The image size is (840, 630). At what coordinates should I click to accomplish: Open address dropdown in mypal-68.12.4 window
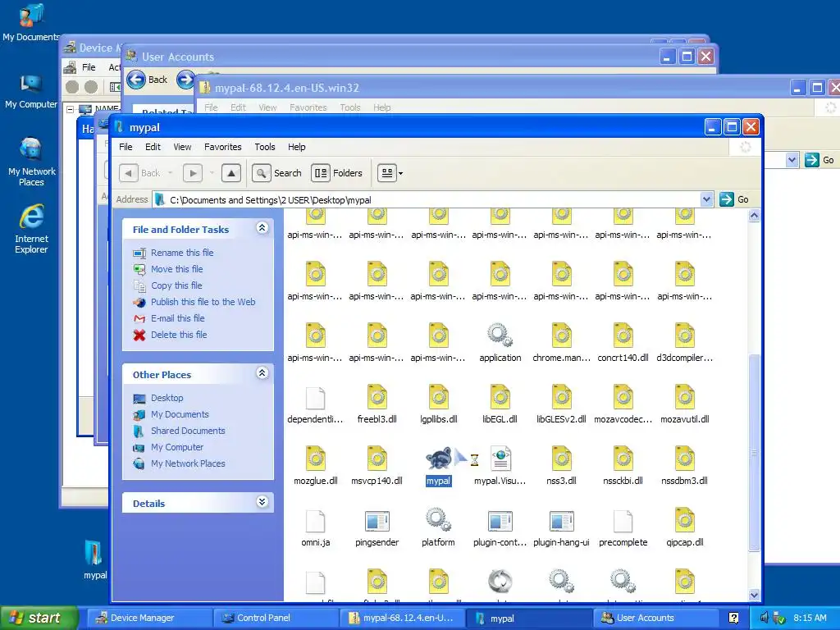tap(792, 160)
